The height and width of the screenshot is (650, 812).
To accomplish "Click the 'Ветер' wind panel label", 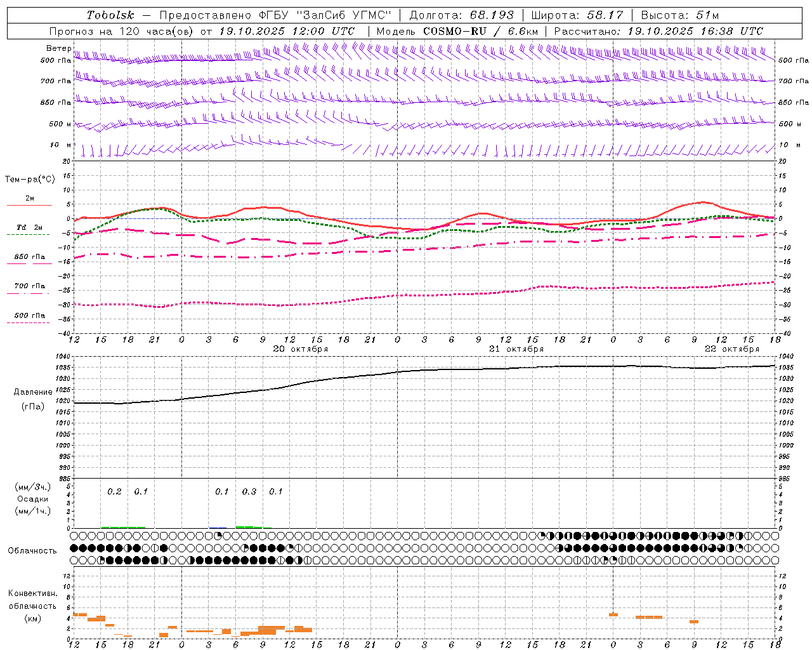I will click(x=58, y=48).
